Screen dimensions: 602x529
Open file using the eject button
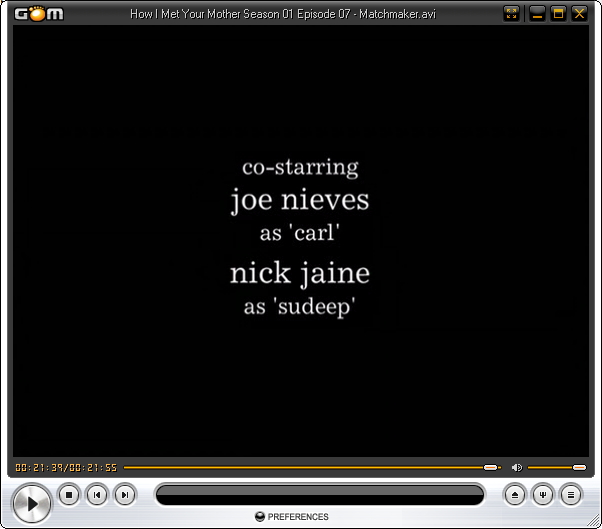click(x=515, y=495)
